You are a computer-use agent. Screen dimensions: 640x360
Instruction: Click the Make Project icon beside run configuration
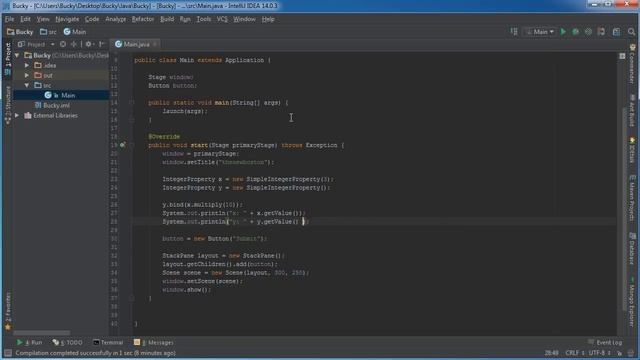click(514, 31)
